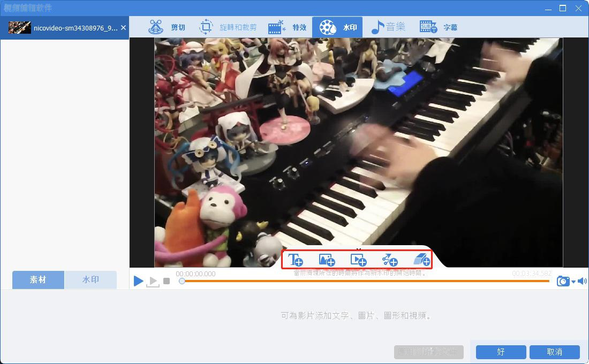Click the playback timeline progress bar
This screenshot has height=364, width=589.
click(x=365, y=281)
